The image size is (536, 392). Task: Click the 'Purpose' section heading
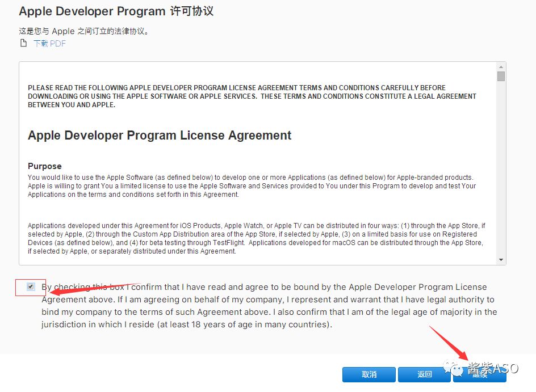(45, 166)
